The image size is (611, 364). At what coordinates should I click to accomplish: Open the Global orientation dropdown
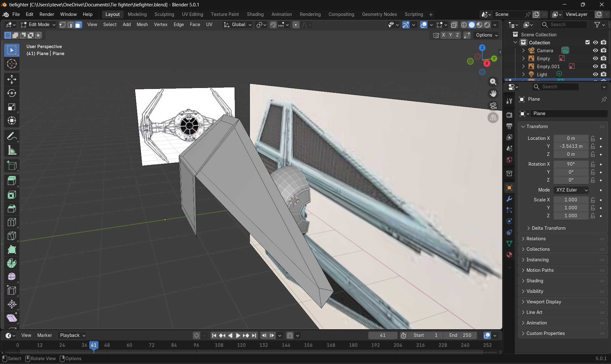237,25
